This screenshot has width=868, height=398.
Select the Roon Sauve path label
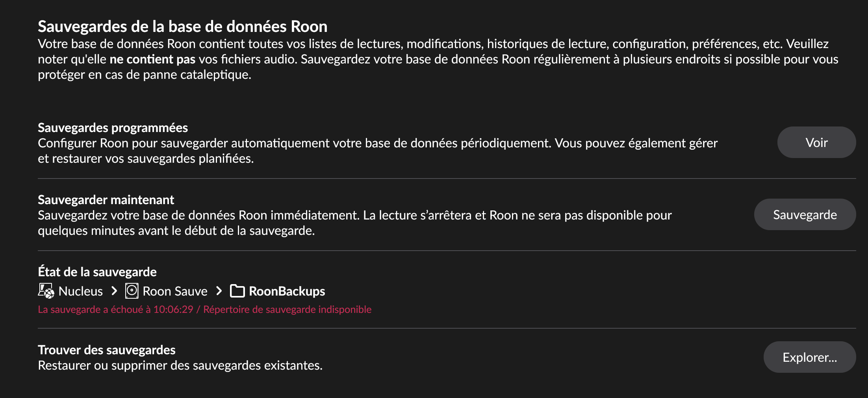tap(175, 291)
